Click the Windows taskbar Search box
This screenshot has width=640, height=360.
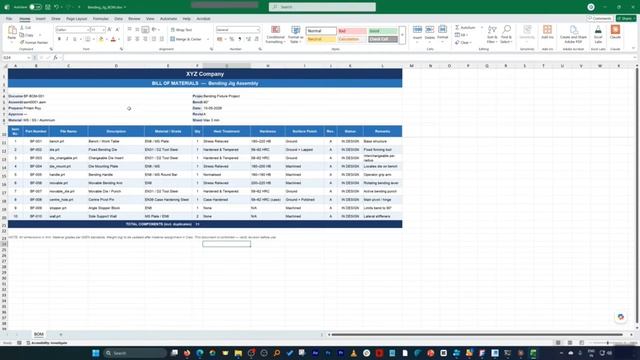click(135, 353)
